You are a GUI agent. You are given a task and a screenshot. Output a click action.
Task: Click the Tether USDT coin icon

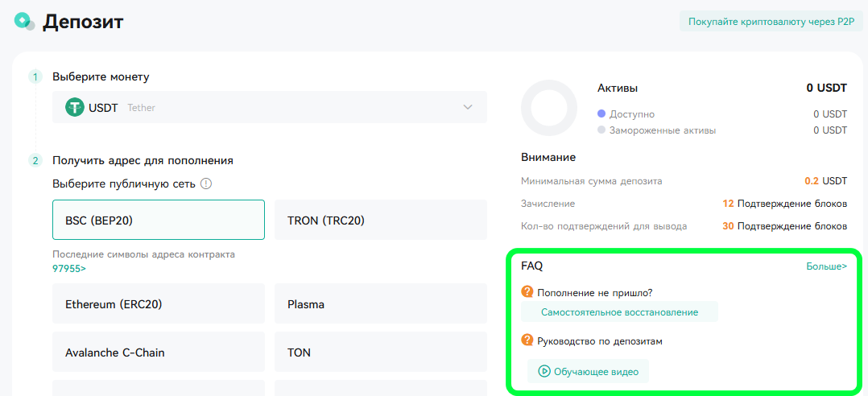[75, 107]
